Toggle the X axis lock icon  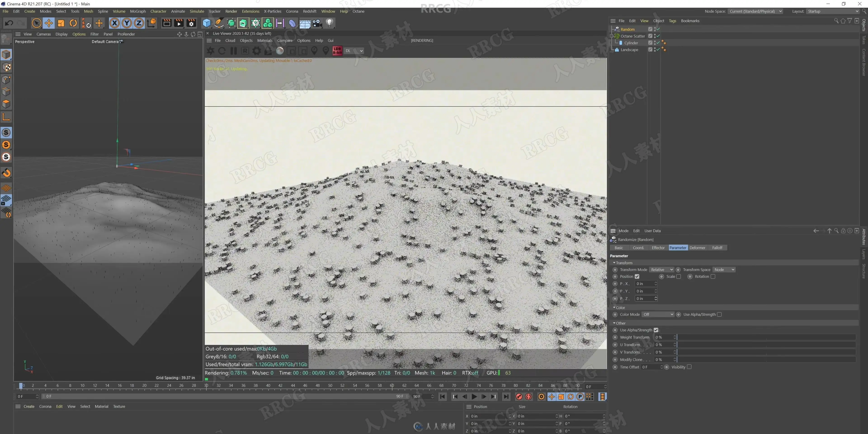pos(115,23)
